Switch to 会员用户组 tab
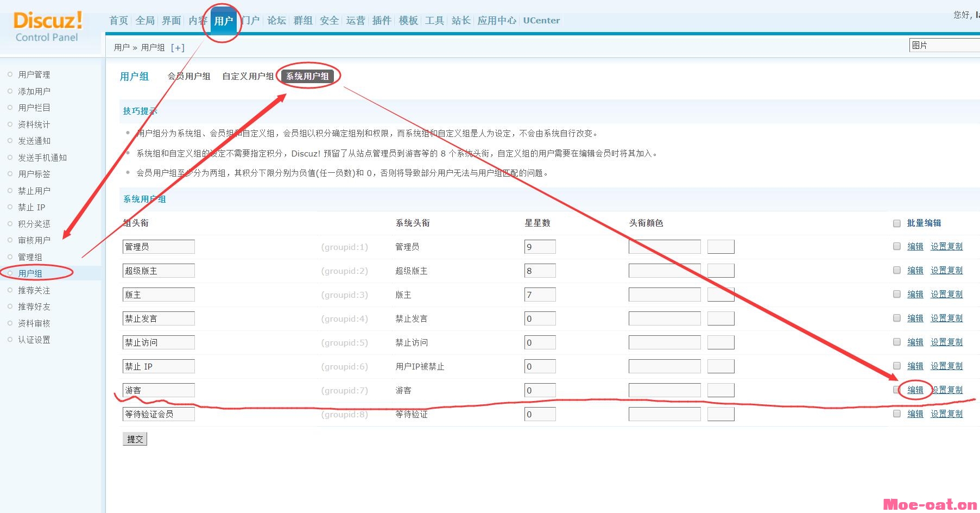The image size is (980, 513). point(189,77)
